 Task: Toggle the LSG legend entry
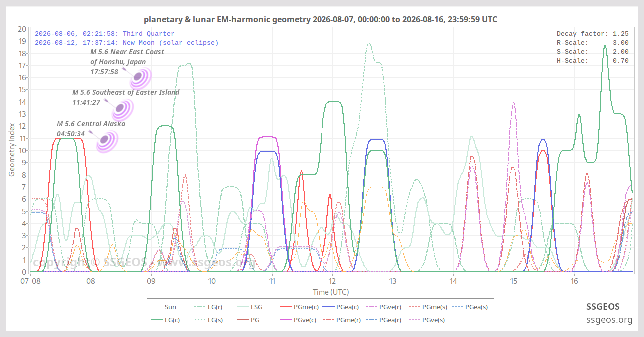coord(249,307)
